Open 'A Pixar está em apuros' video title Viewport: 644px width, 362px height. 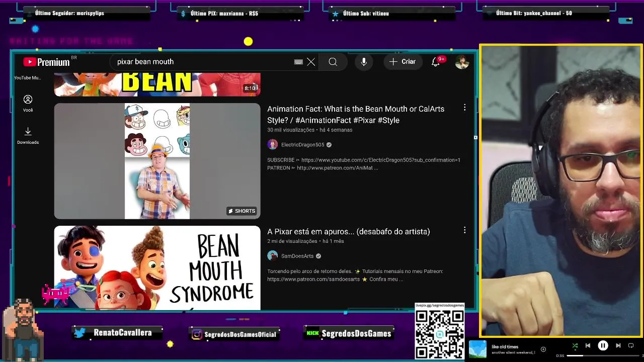tap(348, 232)
